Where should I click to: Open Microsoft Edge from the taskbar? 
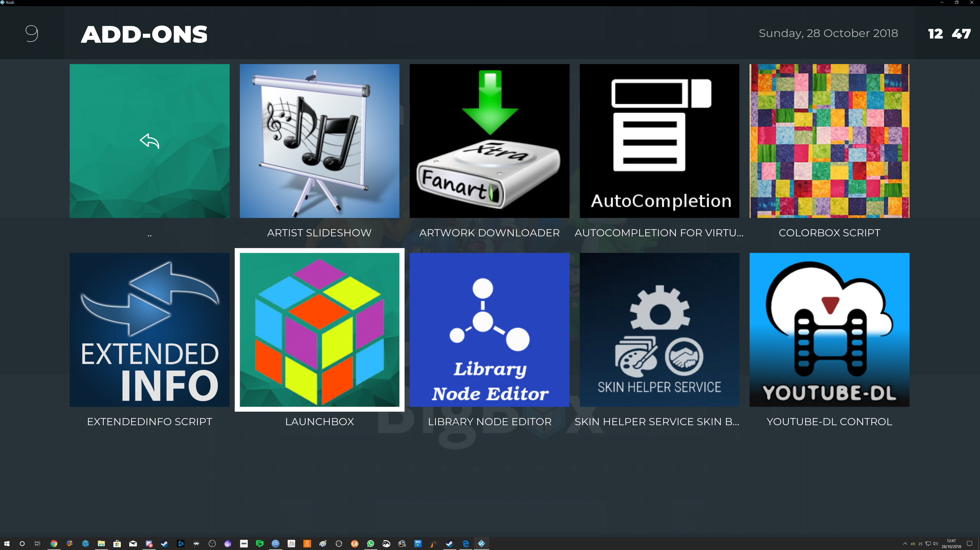tap(466, 544)
